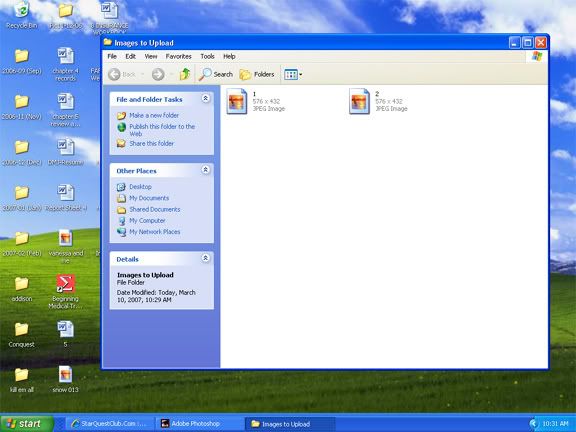The width and height of the screenshot is (576, 432).
Task: Open the Edit menu
Action: (130, 56)
